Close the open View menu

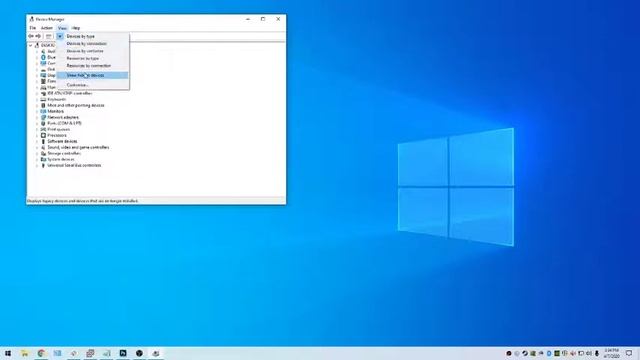point(62,28)
